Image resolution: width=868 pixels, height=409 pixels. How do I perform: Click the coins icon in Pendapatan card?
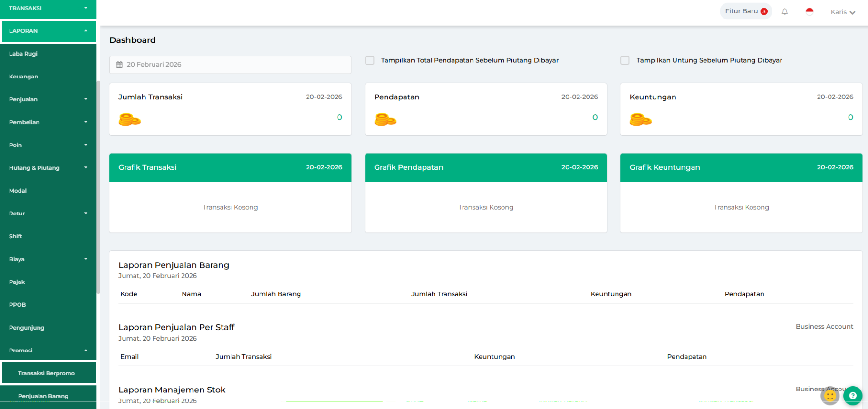pos(385,119)
